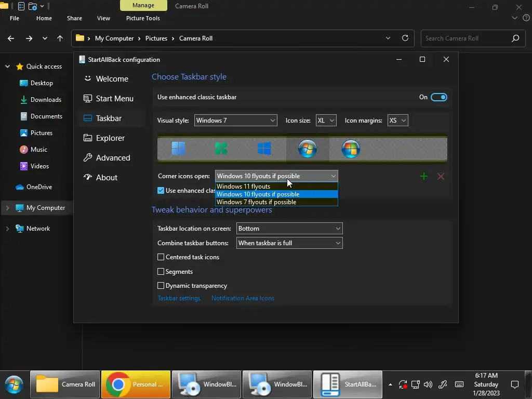Open the File menu in Explorer
532x399 pixels.
click(x=15, y=18)
